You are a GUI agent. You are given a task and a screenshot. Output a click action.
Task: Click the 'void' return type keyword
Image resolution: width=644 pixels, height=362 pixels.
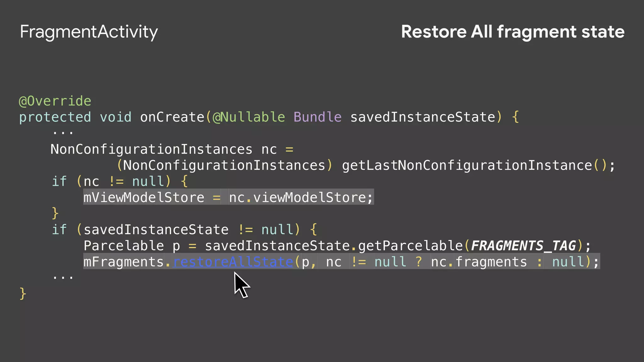tap(116, 117)
